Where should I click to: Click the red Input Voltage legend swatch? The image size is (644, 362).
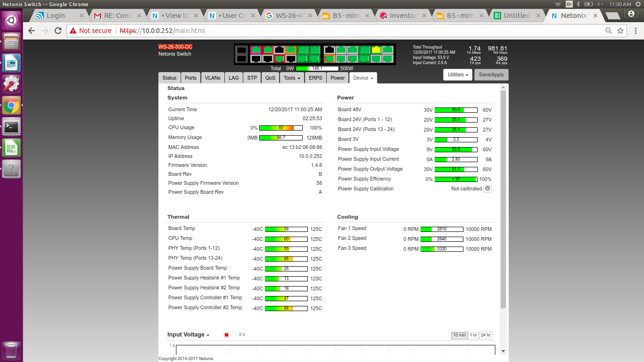coord(227,335)
